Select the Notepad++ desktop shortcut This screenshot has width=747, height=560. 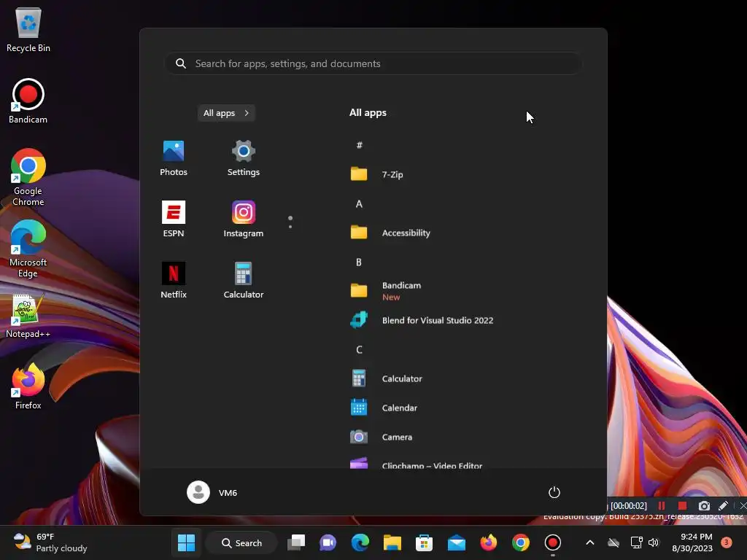coord(28,315)
